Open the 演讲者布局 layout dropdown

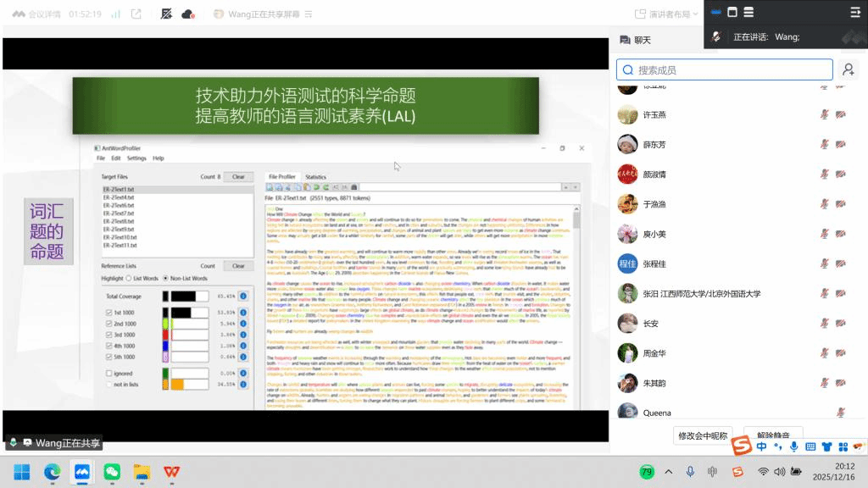pos(666,14)
